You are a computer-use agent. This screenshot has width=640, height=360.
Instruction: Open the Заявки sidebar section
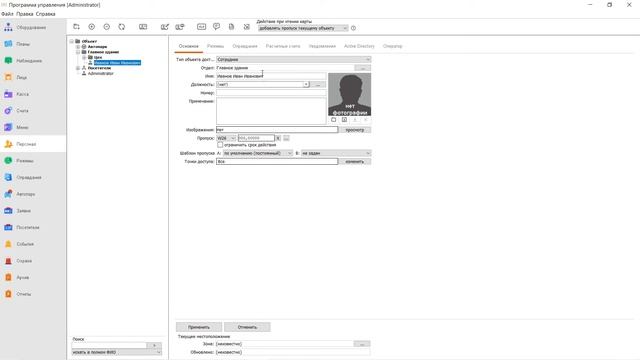click(33, 211)
